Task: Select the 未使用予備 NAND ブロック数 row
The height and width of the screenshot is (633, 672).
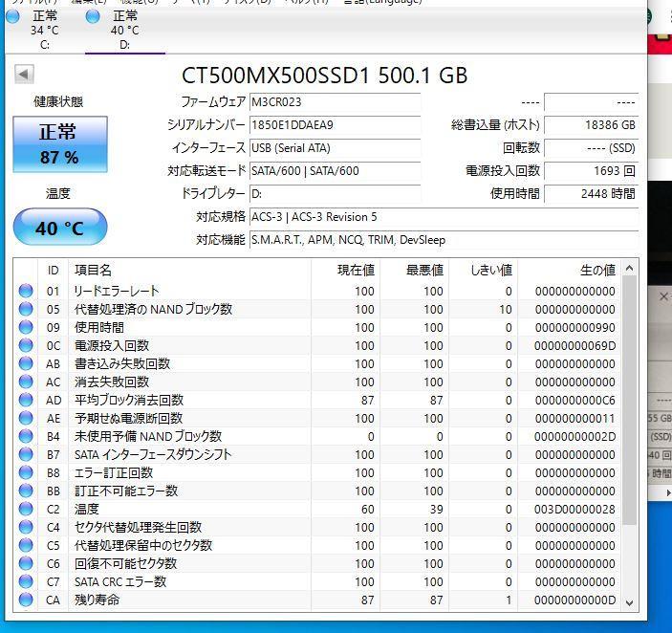Action: (x=318, y=436)
